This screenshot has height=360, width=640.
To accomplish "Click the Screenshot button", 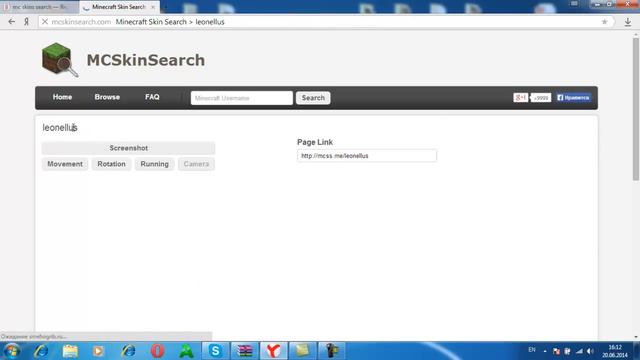I will tap(128, 148).
